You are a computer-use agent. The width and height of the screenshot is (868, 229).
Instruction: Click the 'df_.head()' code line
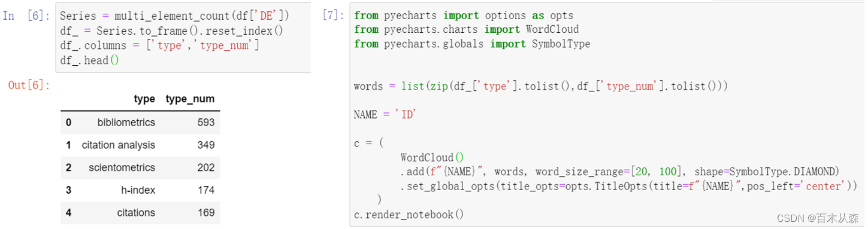pos(89,60)
